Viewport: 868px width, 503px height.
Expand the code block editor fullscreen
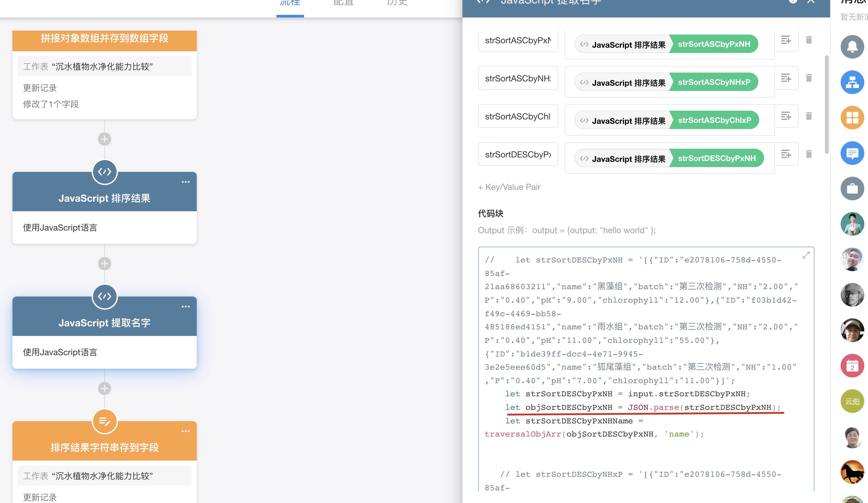806,255
